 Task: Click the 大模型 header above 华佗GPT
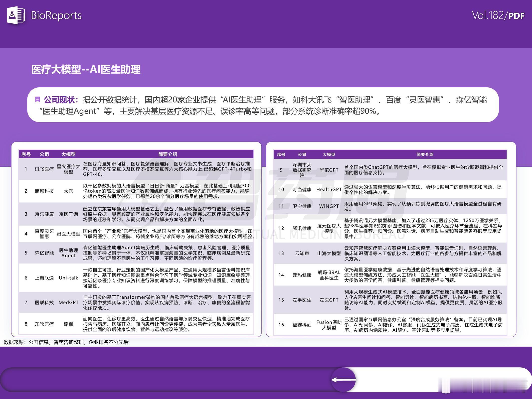(x=329, y=154)
